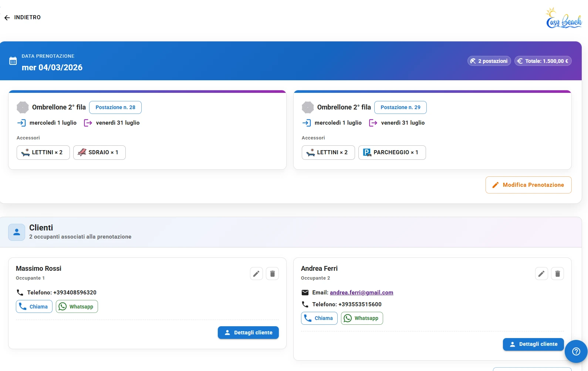Select the Postazione n. 28 chip
This screenshot has width=588, height=371.
[115, 107]
